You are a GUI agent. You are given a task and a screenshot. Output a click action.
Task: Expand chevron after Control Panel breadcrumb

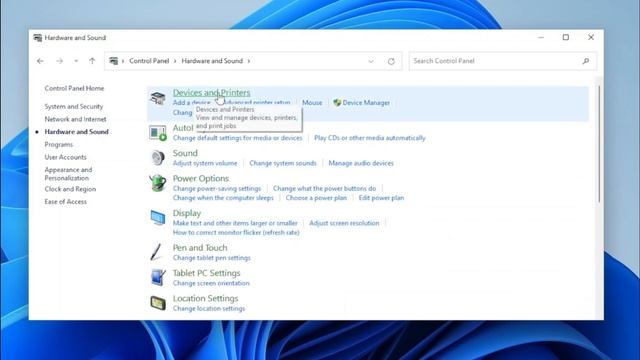[175, 61]
